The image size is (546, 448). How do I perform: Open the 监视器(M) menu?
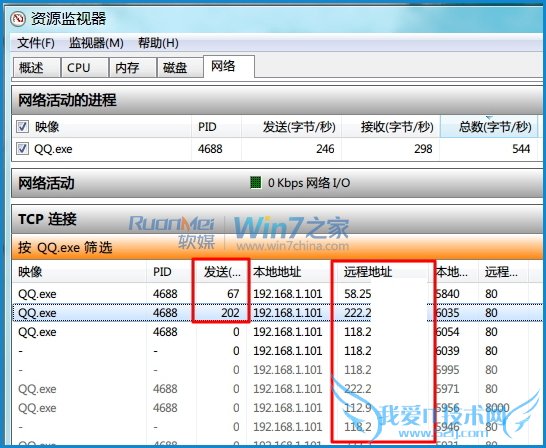click(96, 43)
